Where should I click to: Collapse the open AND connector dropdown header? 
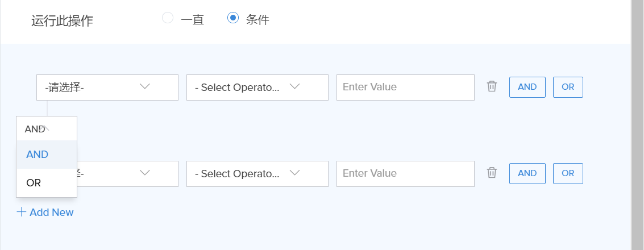46,128
